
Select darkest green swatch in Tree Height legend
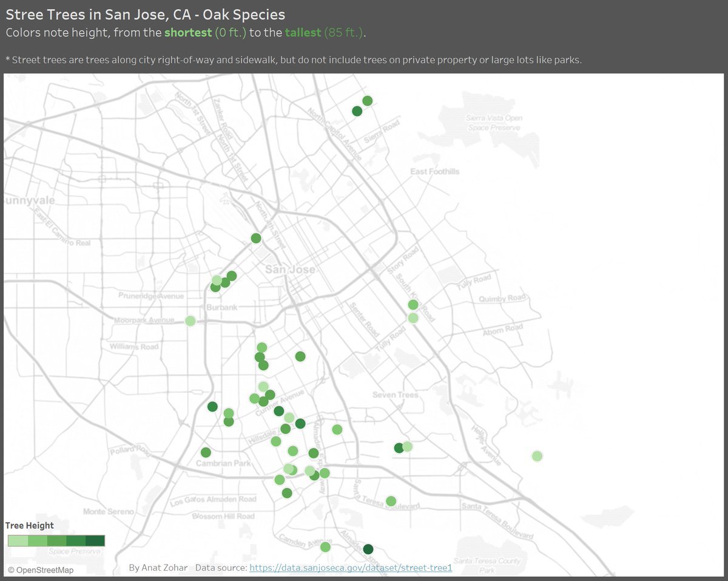click(95, 540)
